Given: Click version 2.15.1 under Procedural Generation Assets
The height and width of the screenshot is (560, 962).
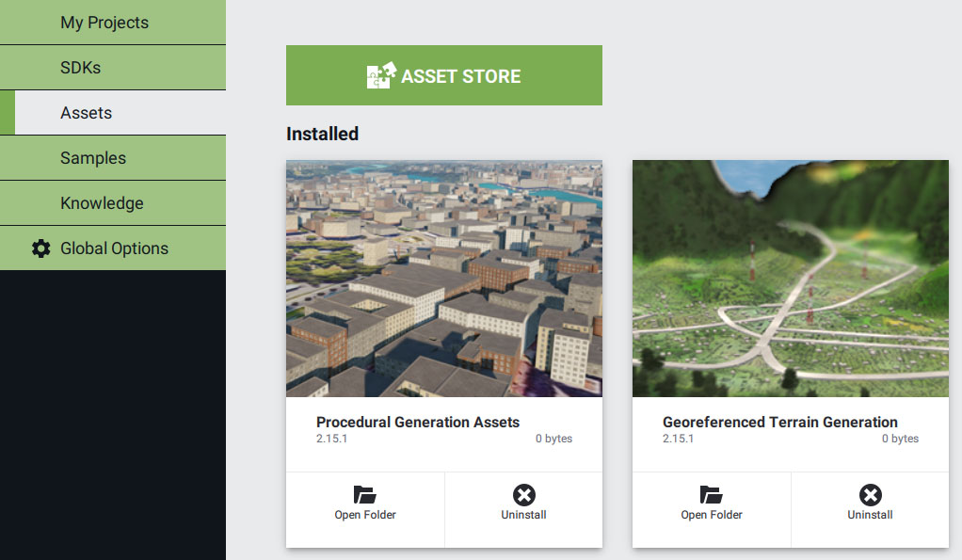Looking at the screenshot, I should (332, 439).
